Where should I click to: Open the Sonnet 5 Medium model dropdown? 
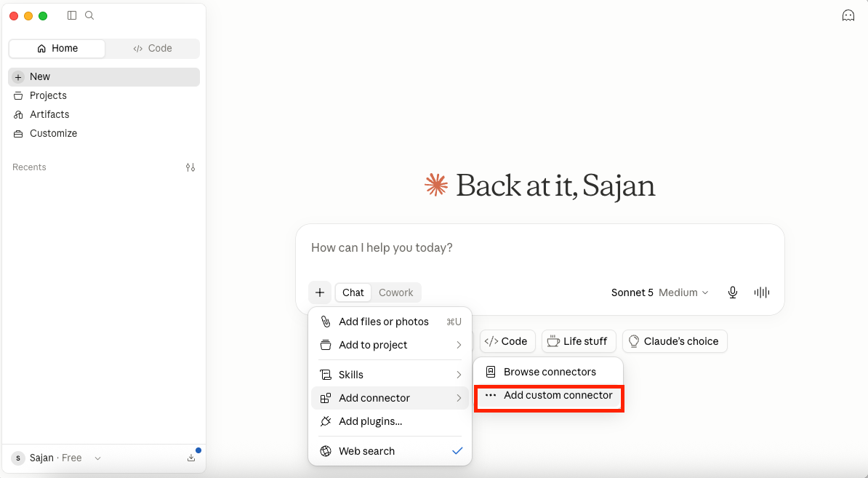pyautogui.click(x=659, y=292)
